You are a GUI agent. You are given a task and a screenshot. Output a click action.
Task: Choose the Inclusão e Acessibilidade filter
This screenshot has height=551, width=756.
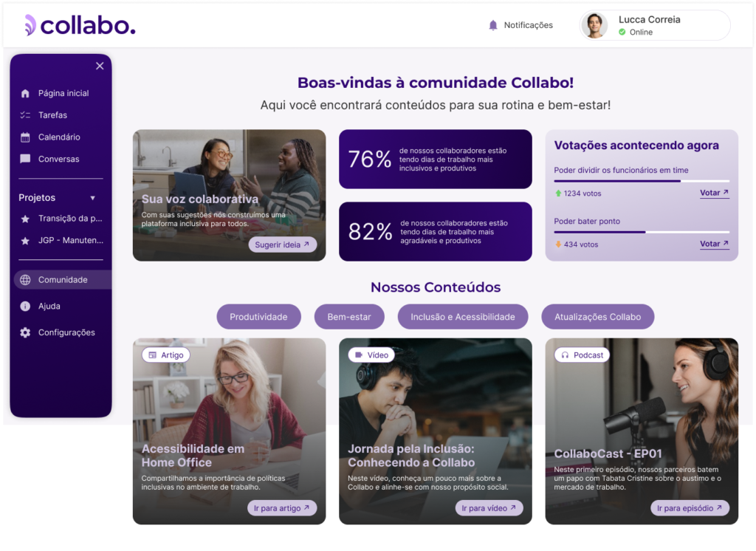(x=462, y=317)
